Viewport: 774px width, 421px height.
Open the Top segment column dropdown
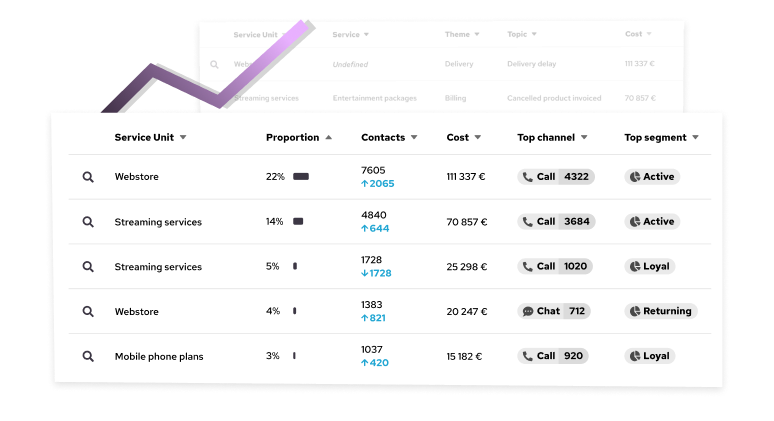(x=696, y=137)
